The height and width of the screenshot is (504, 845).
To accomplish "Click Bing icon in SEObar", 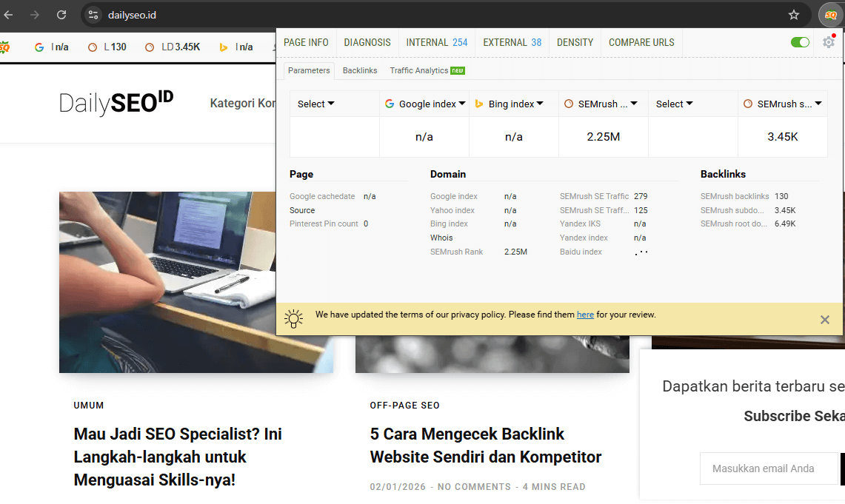I will click(x=223, y=47).
